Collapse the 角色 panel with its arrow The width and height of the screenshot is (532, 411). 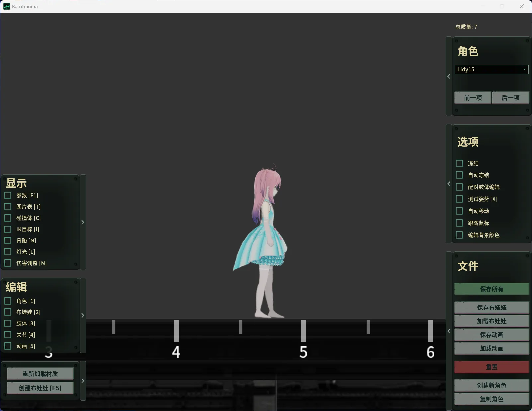pos(449,76)
